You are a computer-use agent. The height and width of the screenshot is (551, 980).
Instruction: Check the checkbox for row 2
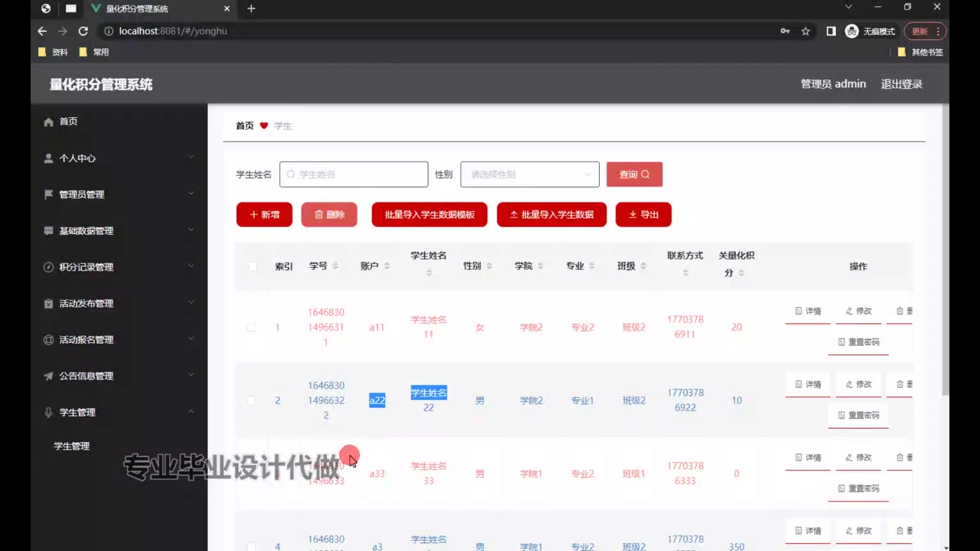251,400
